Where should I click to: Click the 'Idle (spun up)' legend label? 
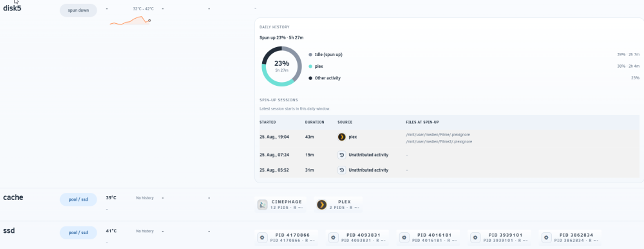coord(328,54)
